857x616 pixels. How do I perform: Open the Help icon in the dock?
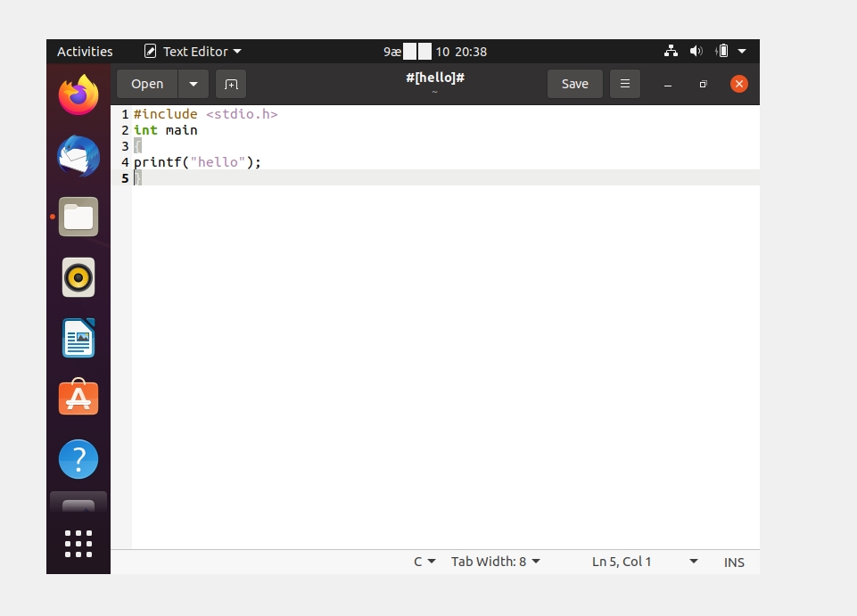(x=78, y=459)
